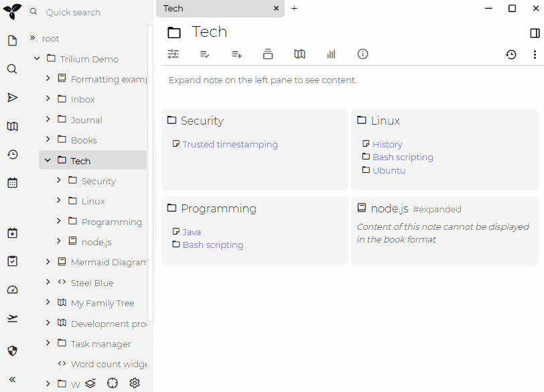Open settings gear below the tree
Viewport: 544px width, 392px height.
pos(135,383)
